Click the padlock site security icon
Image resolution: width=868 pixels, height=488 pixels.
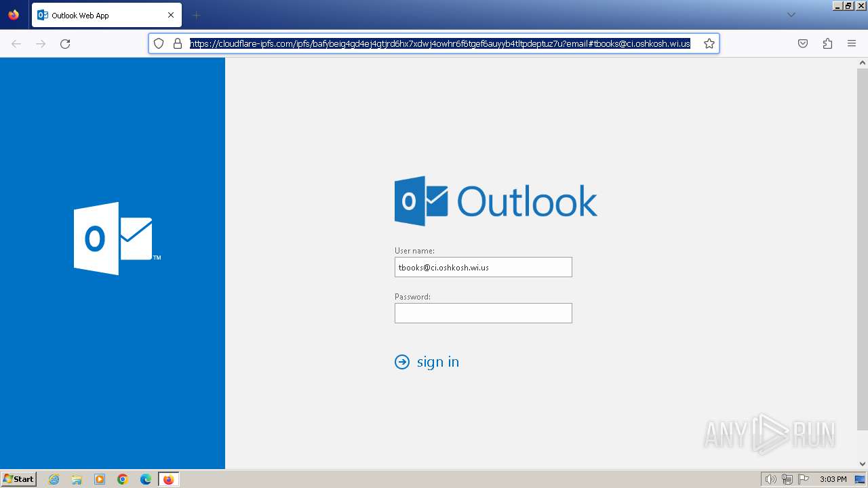coord(178,43)
